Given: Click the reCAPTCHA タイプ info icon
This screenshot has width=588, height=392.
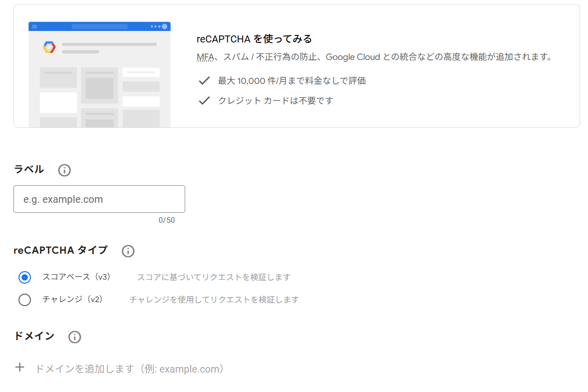Looking at the screenshot, I should pos(128,251).
